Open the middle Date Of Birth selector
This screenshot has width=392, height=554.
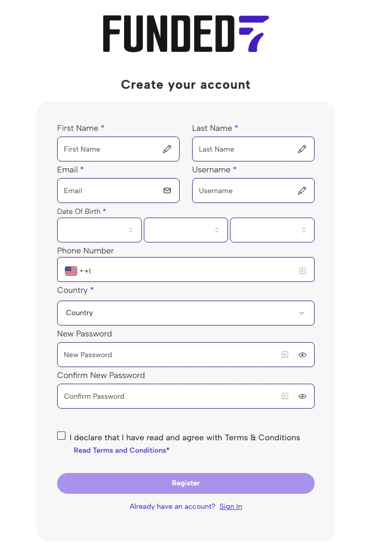tap(186, 230)
